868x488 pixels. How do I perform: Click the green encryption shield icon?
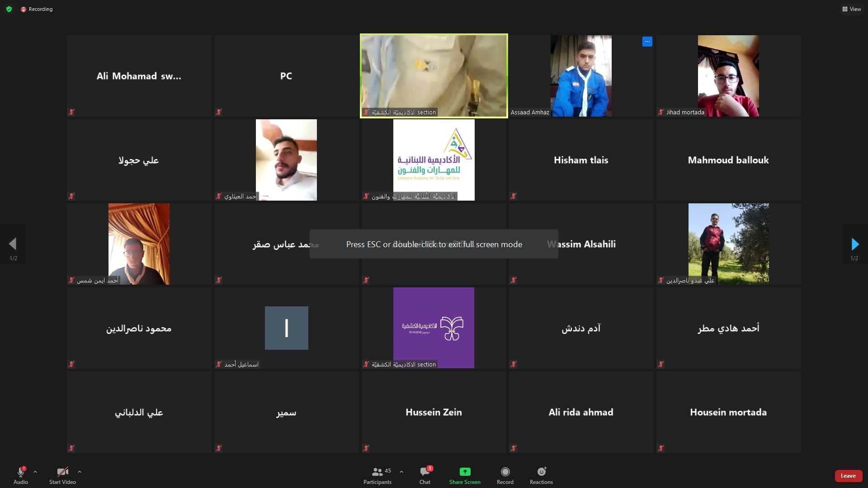(9, 9)
